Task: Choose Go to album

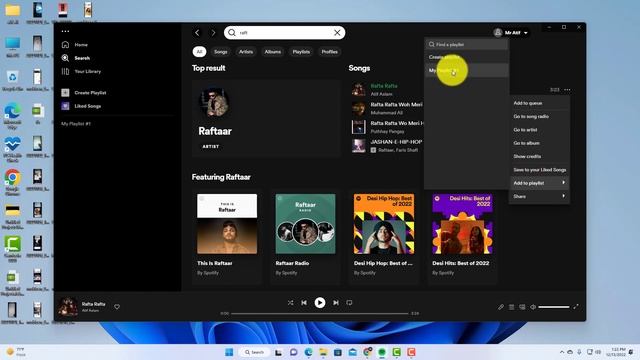Action: coord(539,143)
